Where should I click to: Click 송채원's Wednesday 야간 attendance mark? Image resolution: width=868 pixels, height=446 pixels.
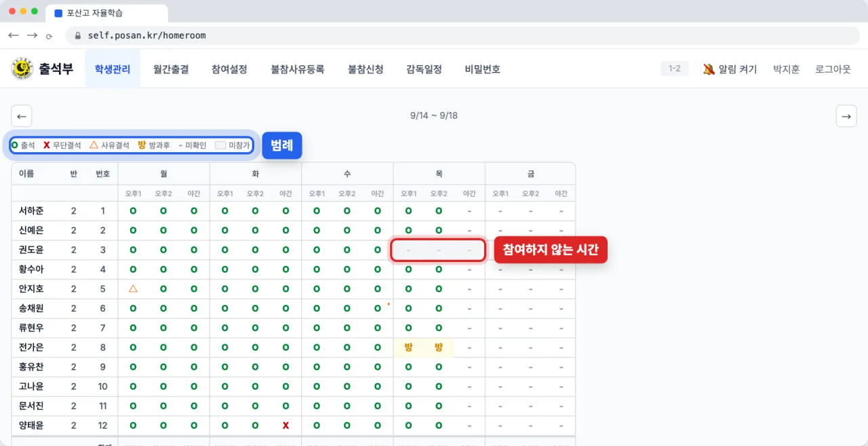tap(378, 308)
